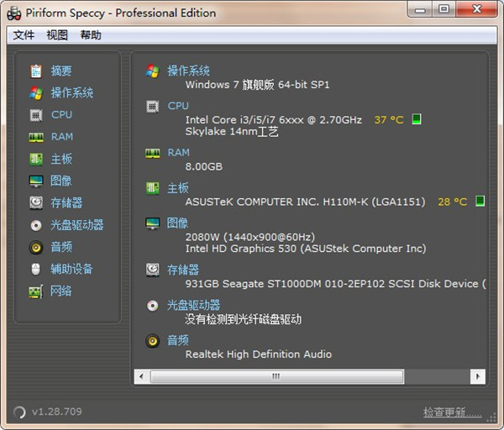Click the CPU chip icon in sidebar

[36, 115]
